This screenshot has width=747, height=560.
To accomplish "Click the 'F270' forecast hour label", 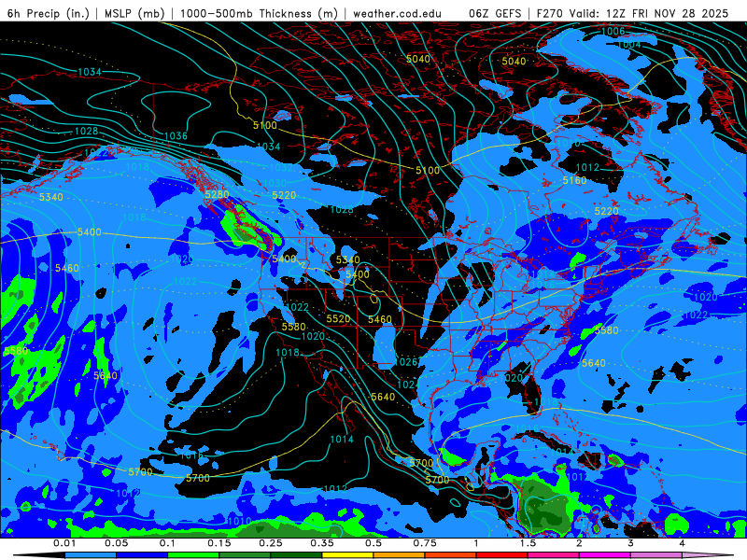I will tap(549, 13).
